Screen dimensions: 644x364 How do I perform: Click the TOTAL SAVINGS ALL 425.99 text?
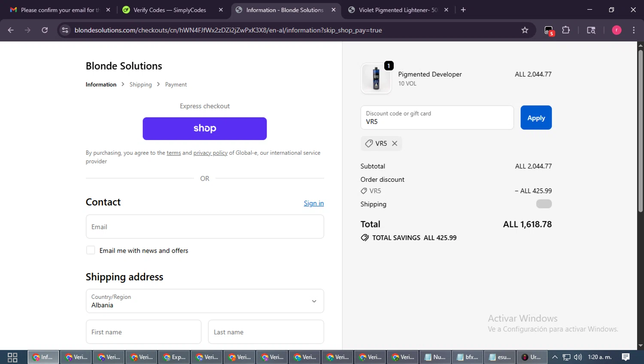(414, 238)
